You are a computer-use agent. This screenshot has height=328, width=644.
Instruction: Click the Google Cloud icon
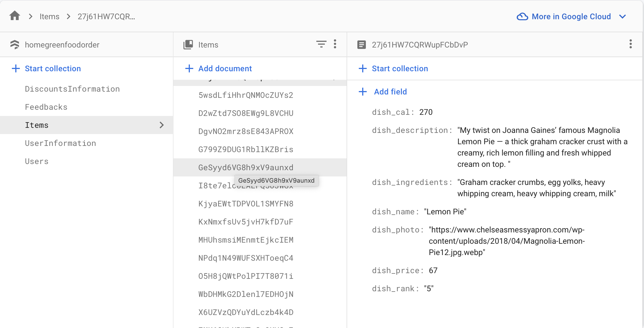522,17
